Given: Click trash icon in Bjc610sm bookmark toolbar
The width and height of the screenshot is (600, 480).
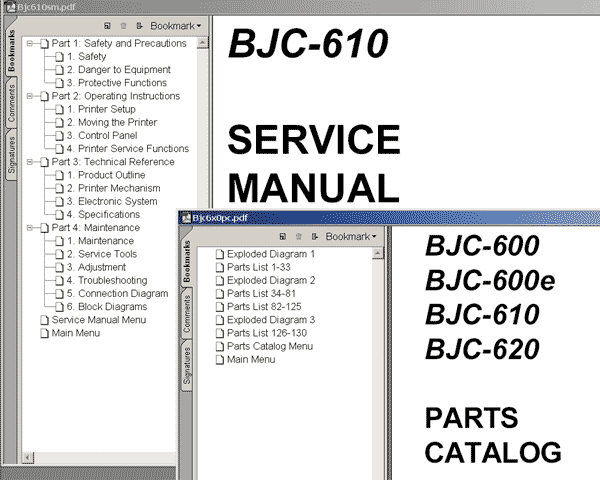Looking at the screenshot, I should tap(123, 26).
